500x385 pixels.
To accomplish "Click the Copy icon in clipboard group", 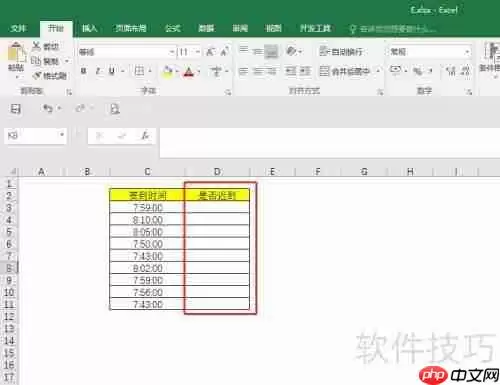I will (x=36, y=61).
